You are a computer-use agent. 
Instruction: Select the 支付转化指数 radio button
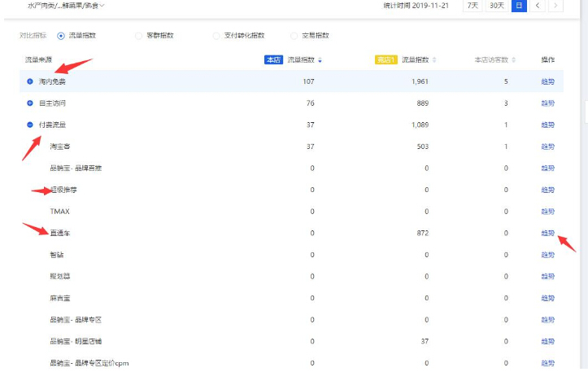[x=216, y=36]
